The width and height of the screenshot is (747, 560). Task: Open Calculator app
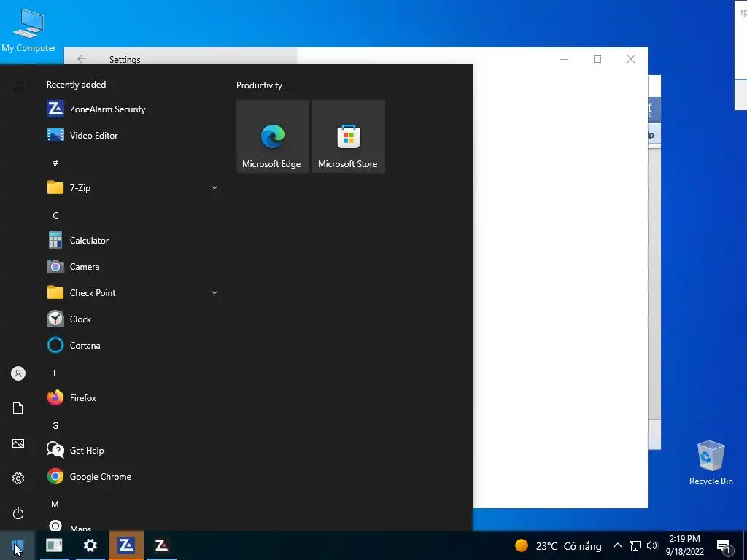(x=133, y=241)
